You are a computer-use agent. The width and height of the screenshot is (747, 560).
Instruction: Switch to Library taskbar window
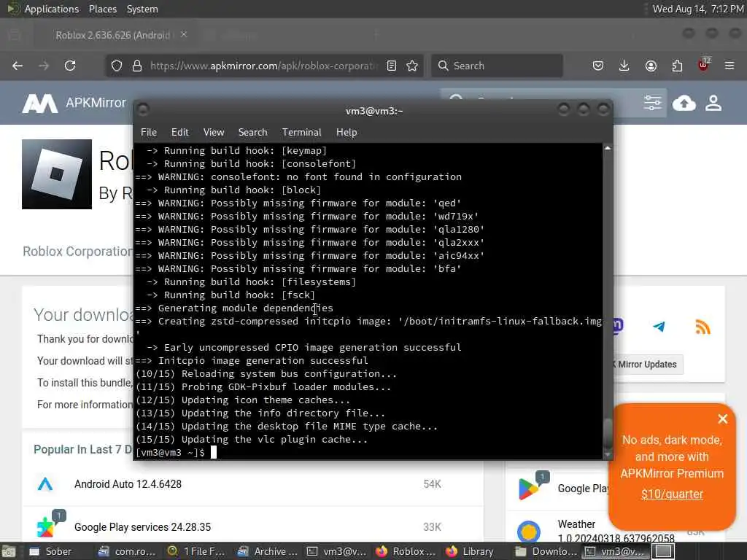click(471, 551)
